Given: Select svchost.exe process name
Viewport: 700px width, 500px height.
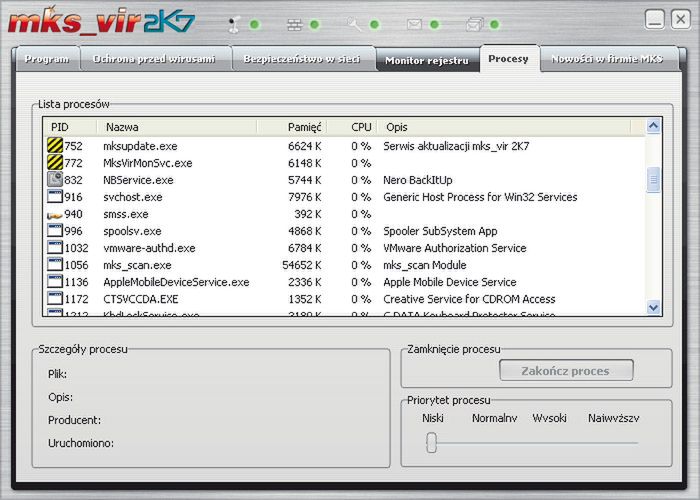Looking at the screenshot, I should pyautogui.click(x=133, y=197).
